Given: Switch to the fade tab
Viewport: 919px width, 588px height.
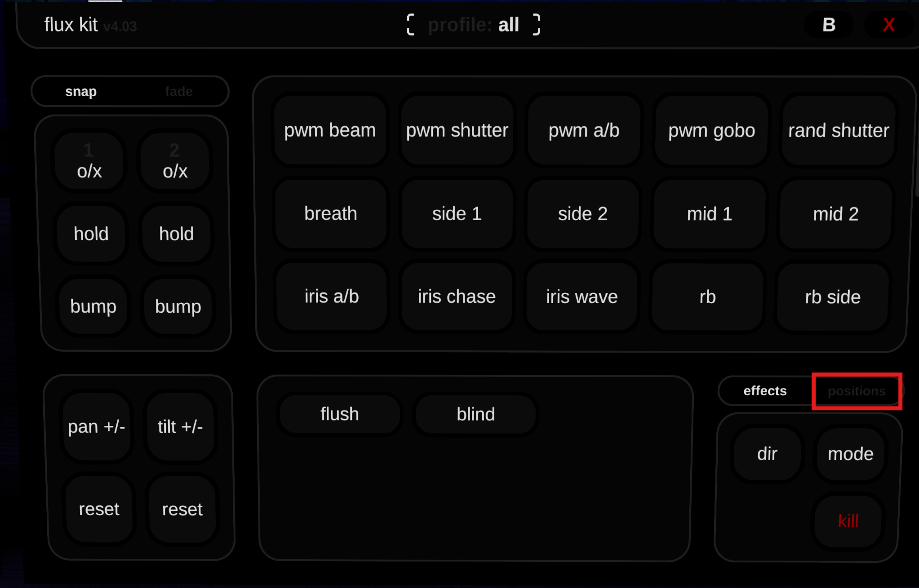Looking at the screenshot, I should coord(179,91).
